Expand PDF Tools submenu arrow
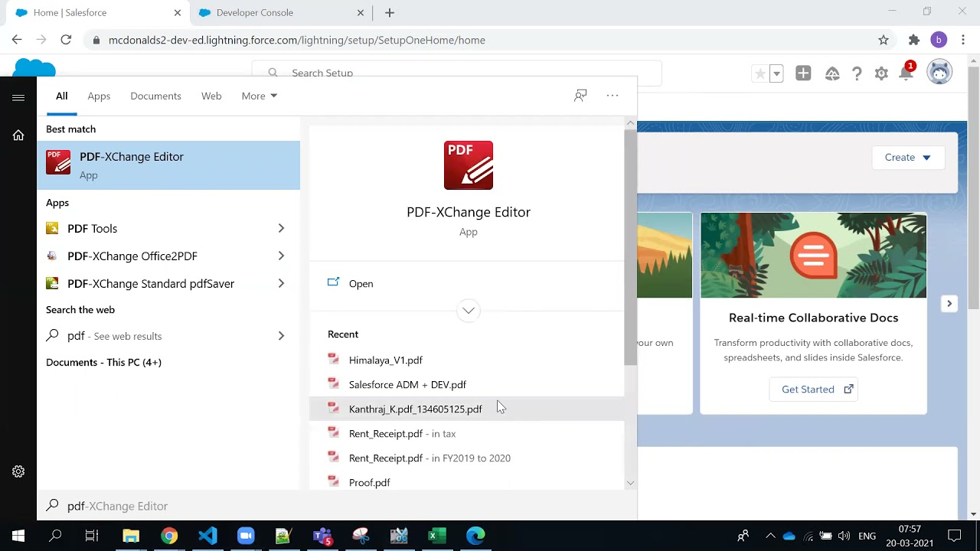 click(281, 228)
